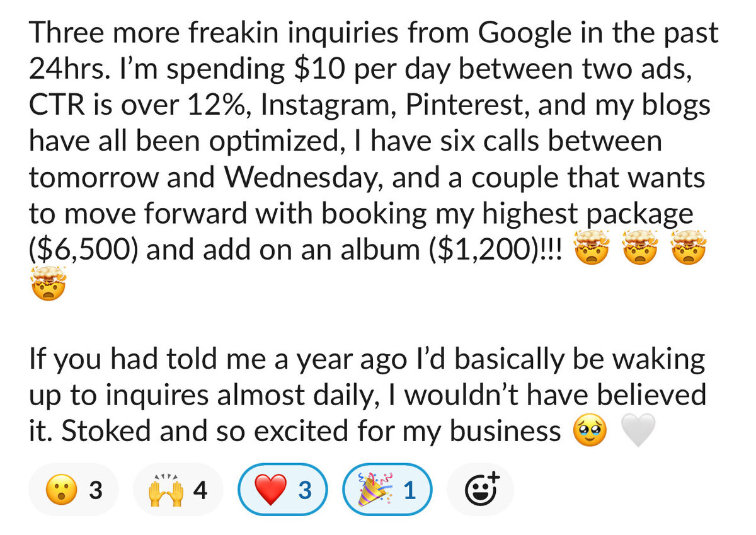Click the CTR text in the message
756x535 pixels.
(53, 106)
